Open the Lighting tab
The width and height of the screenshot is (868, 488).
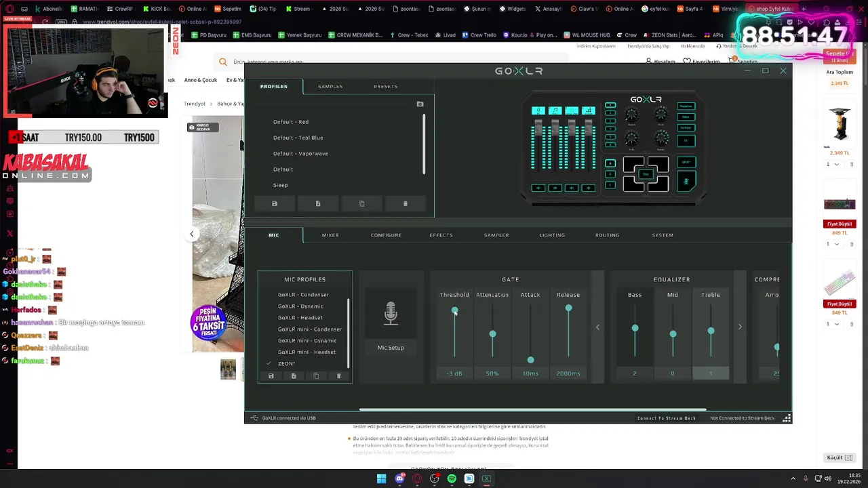tap(552, 235)
